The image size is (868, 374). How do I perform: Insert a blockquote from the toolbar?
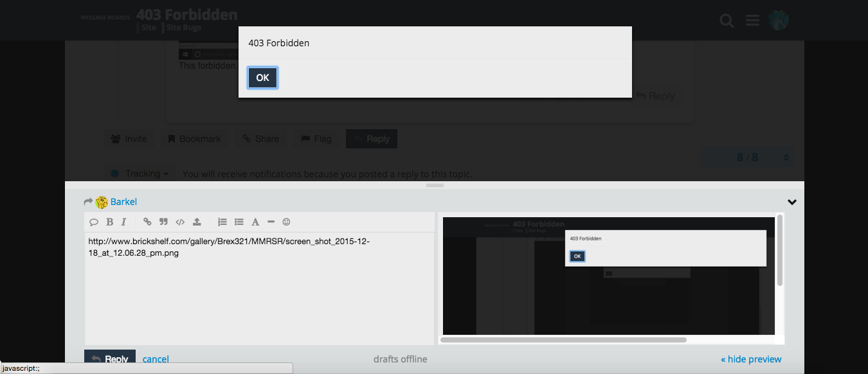tap(164, 222)
